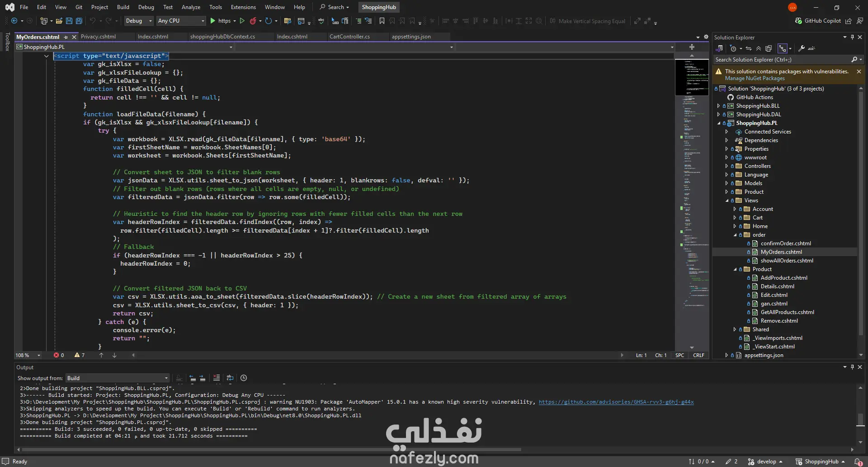This screenshot has height=467, width=868.
Task: Click the Restart circular arrow icon
Action: click(x=269, y=21)
